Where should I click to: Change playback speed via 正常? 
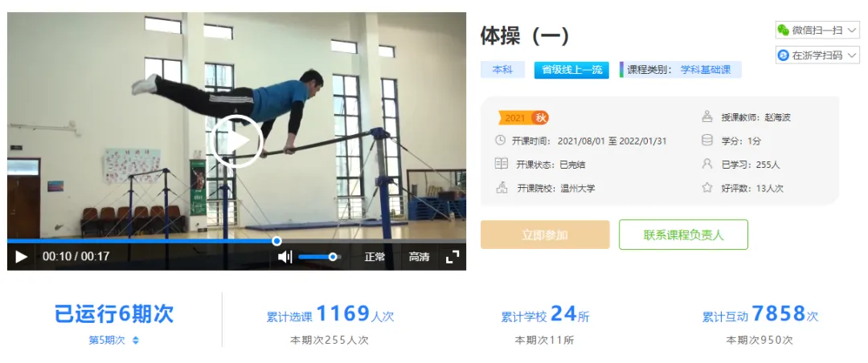(375, 257)
